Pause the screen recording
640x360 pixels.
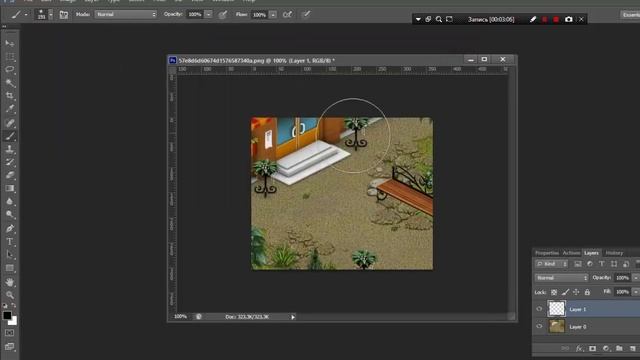pyautogui.click(x=544, y=19)
